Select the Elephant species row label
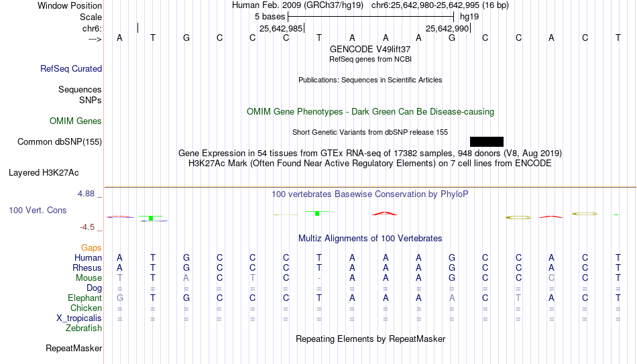The width and height of the screenshot is (637, 364). point(85,298)
